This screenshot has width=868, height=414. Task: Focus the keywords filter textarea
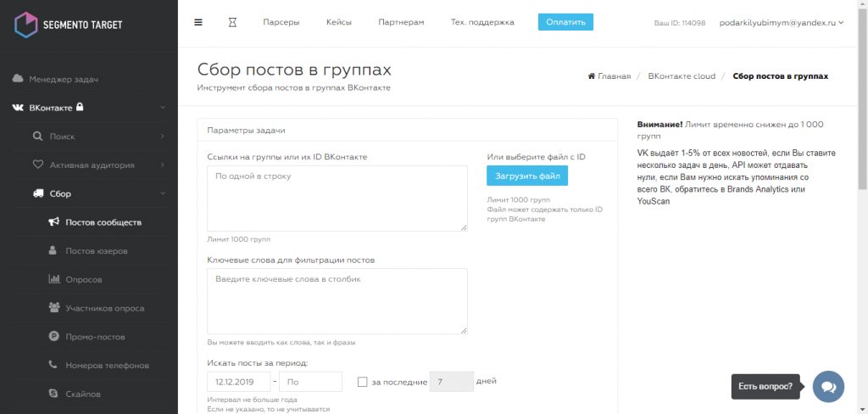337,301
